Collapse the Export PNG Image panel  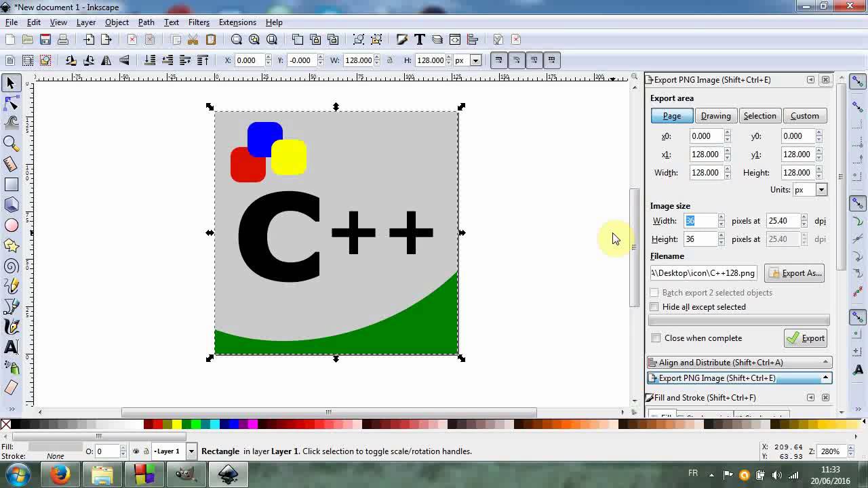pyautogui.click(x=825, y=378)
